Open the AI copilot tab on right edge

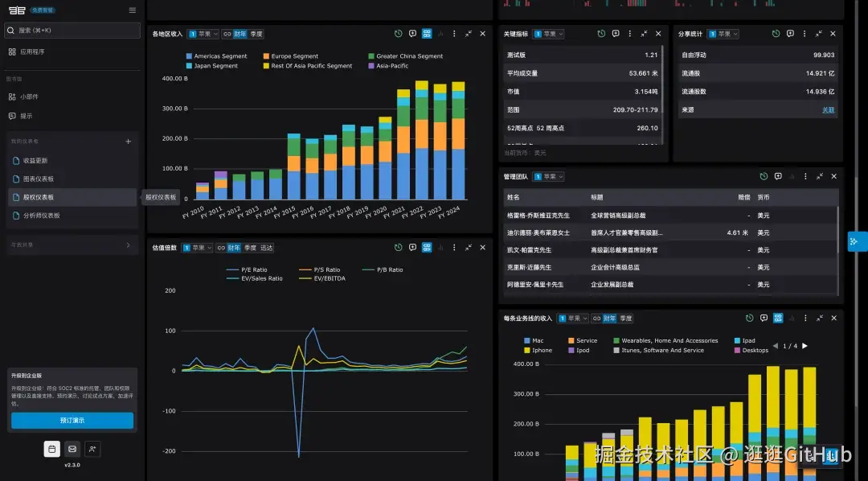click(858, 241)
